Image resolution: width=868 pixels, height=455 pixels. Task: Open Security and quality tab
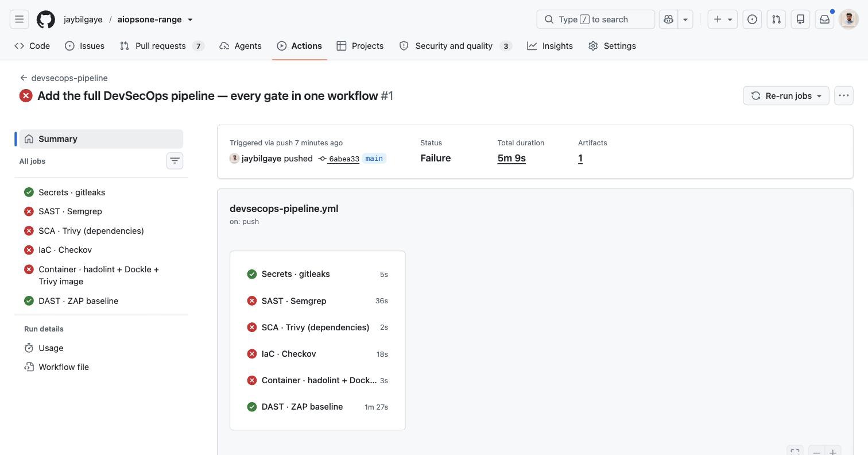point(455,46)
